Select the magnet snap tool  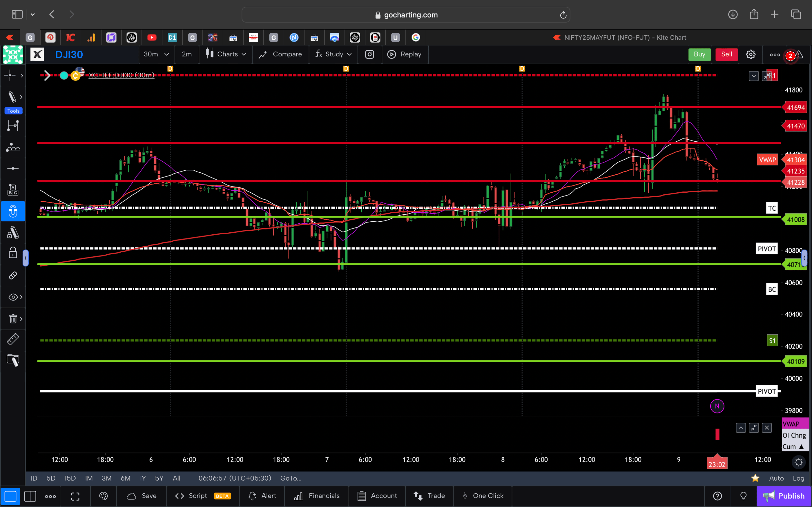[13, 211]
